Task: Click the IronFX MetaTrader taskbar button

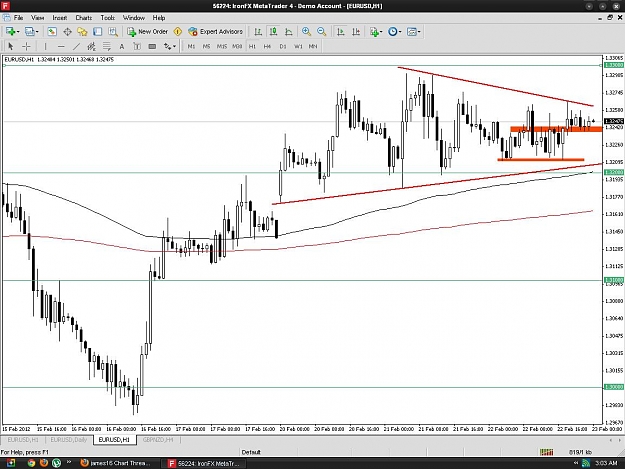Action: tap(204, 463)
